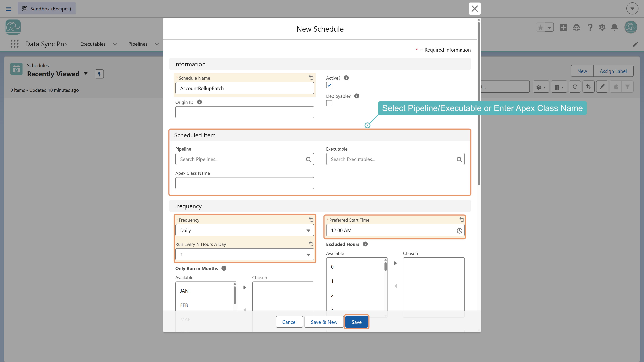Undo changes to Preferred Start Time
644x362 pixels.
[462, 219]
